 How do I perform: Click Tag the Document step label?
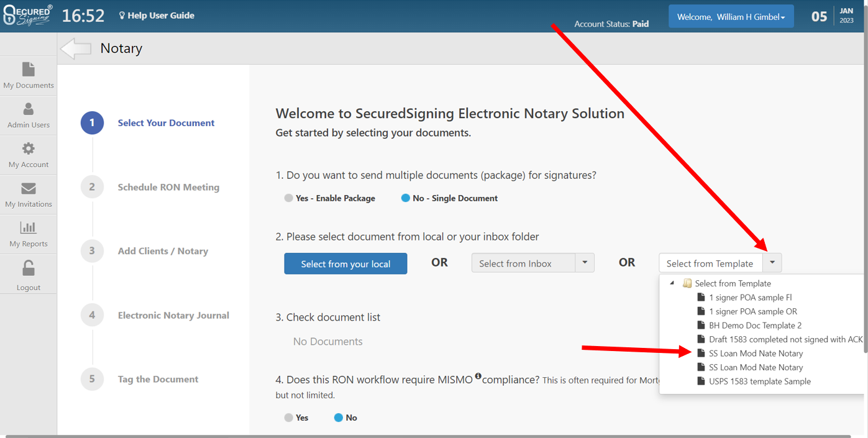(x=158, y=379)
